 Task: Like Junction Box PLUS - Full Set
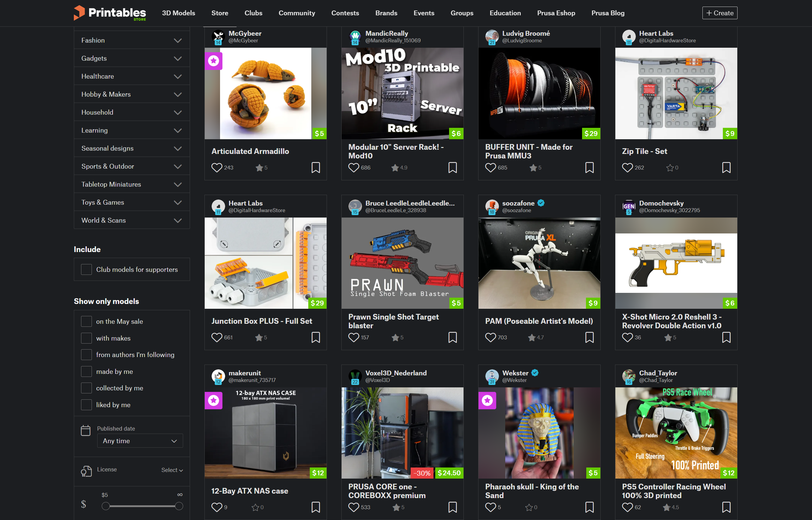216,337
